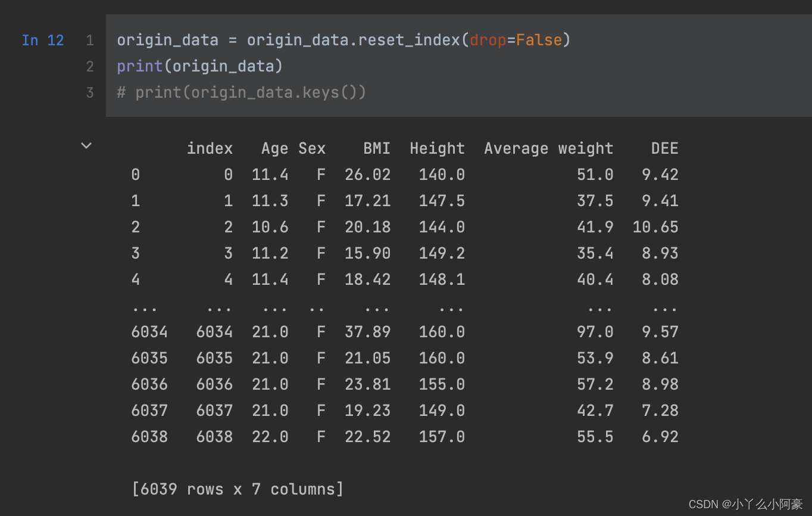
Task: Click the commented origin_data.keys() line
Action: click(242, 92)
